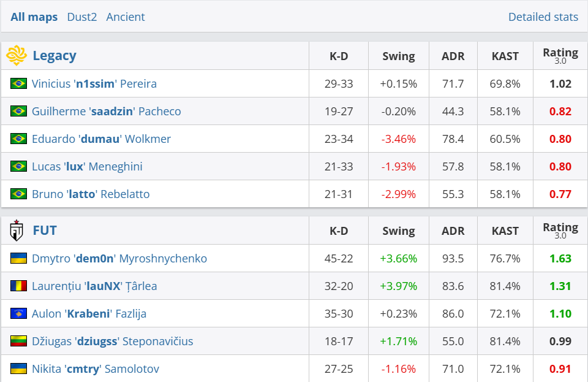The width and height of the screenshot is (588, 382).
Task: Open Eduardo 'dumau' Wolkmer player profile
Action: coord(101,139)
